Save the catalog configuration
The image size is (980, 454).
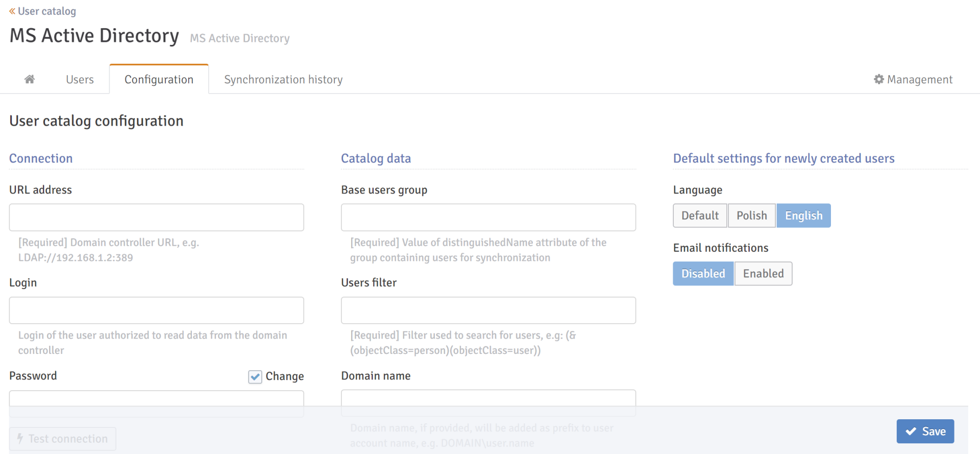[925, 432]
